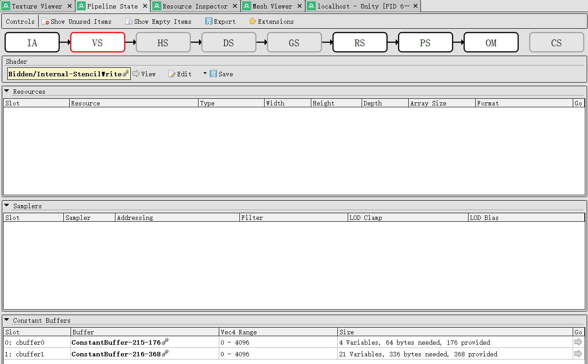Viewport: 588px width, 364px height.
Task: Click '4 Variables, 64 bytes needed' cell
Action: point(455,342)
